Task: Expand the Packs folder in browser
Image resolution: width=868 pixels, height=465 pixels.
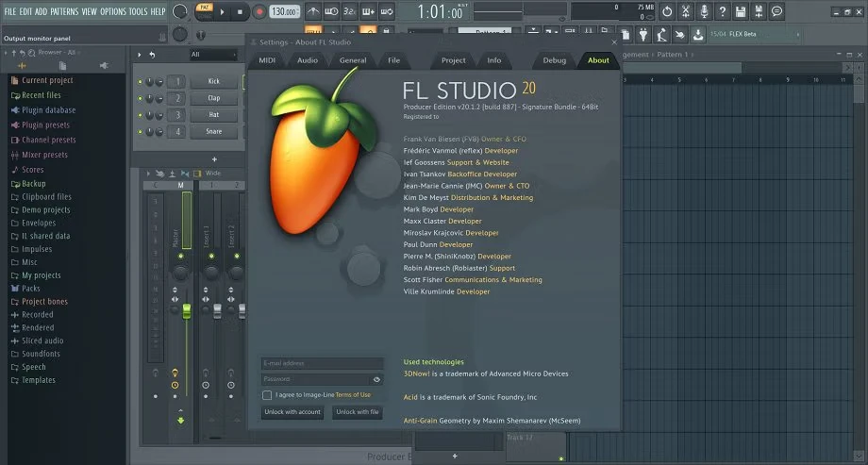Action: click(x=31, y=289)
